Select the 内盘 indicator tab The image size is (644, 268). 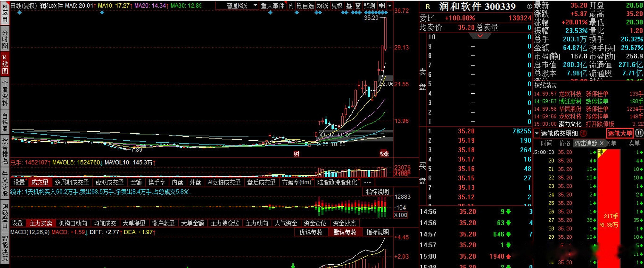[x=178, y=182]
